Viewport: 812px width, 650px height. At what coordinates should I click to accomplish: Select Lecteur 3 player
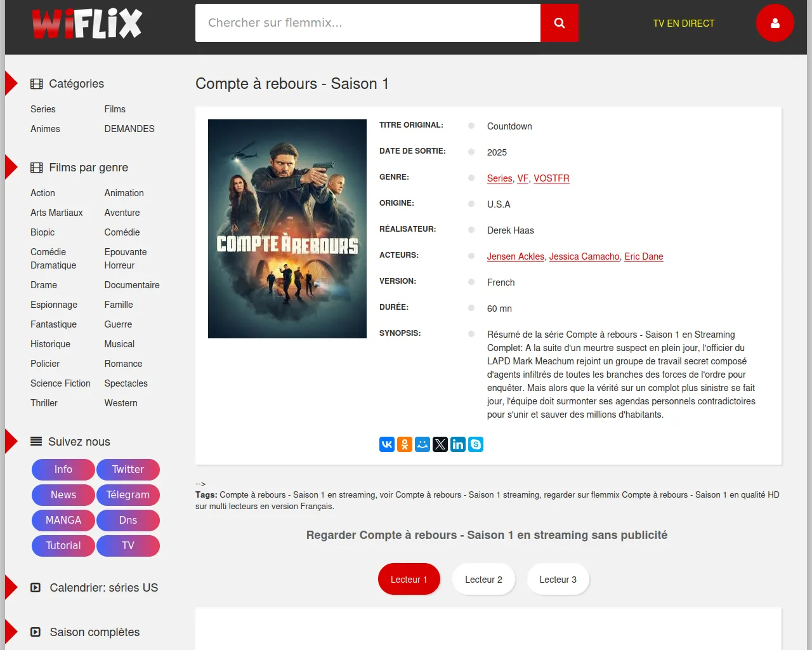[x=558, y=580]
